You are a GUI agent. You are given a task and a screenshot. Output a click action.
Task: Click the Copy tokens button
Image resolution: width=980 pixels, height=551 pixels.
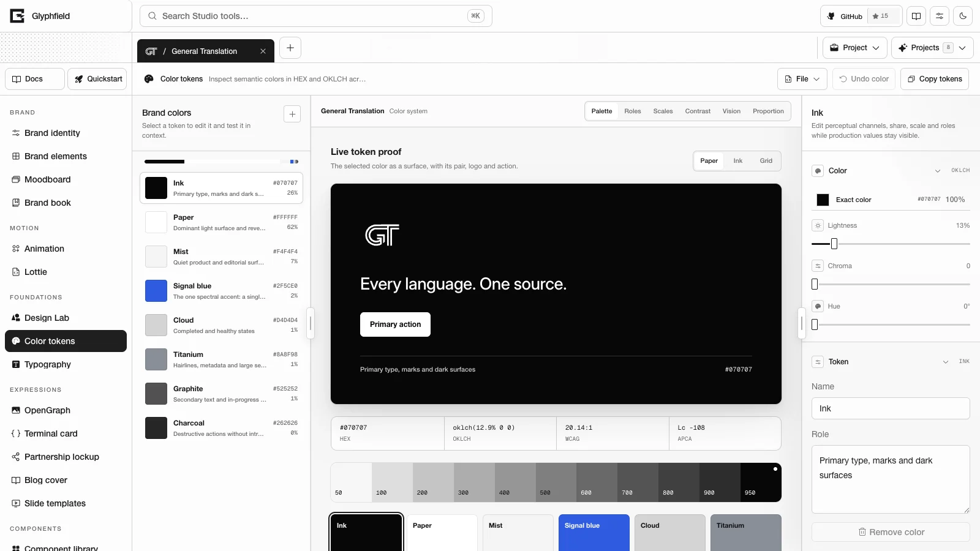point(935,79)
